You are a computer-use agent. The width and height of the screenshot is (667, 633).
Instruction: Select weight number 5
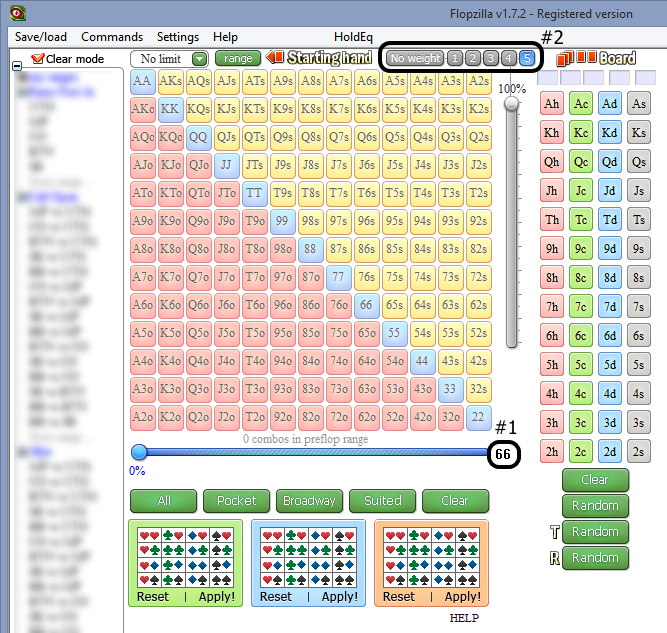click(527, 58)
